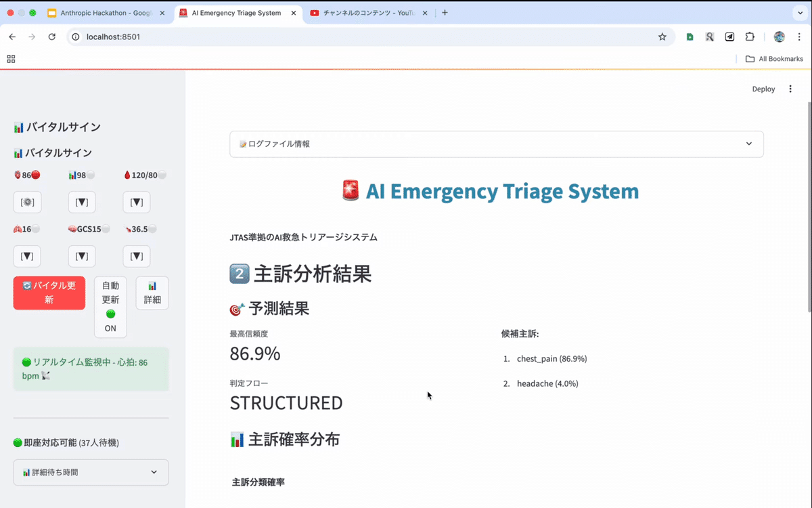812x508 pixels.
Task: Bookmark this page with the star icon
Action: click(662, 37)
